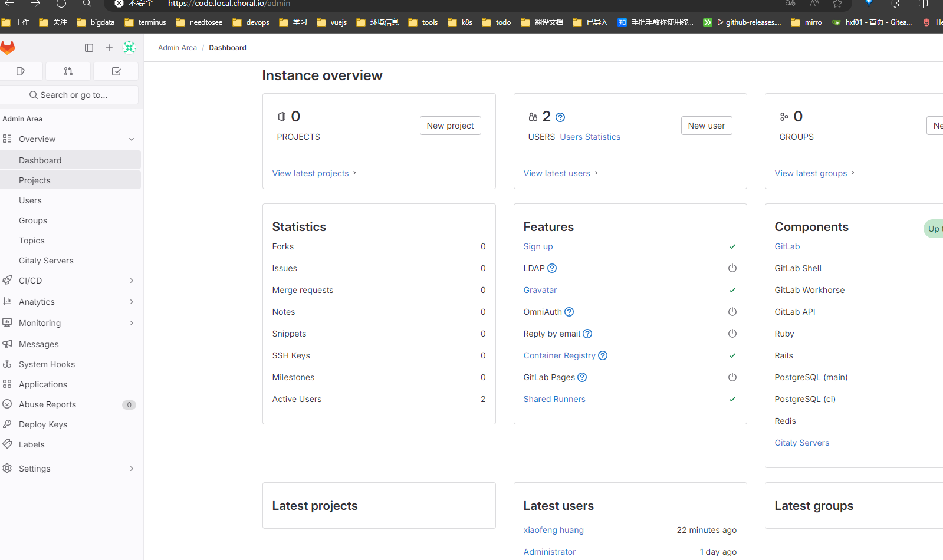Viewport: 943px width, 560px height.
Task: Open to-do list shortcut icon
Action: tap(116, 71)
